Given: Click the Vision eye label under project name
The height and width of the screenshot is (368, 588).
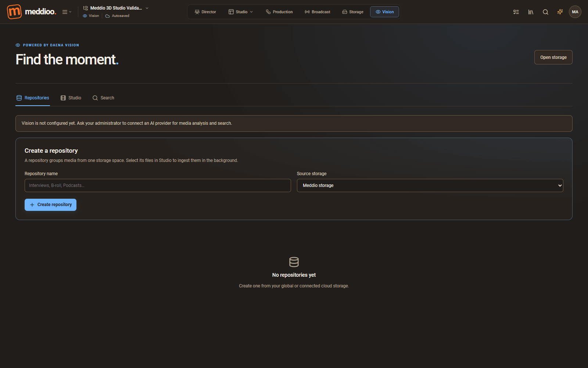Looking at the screenshot, I should click(91, 16).
